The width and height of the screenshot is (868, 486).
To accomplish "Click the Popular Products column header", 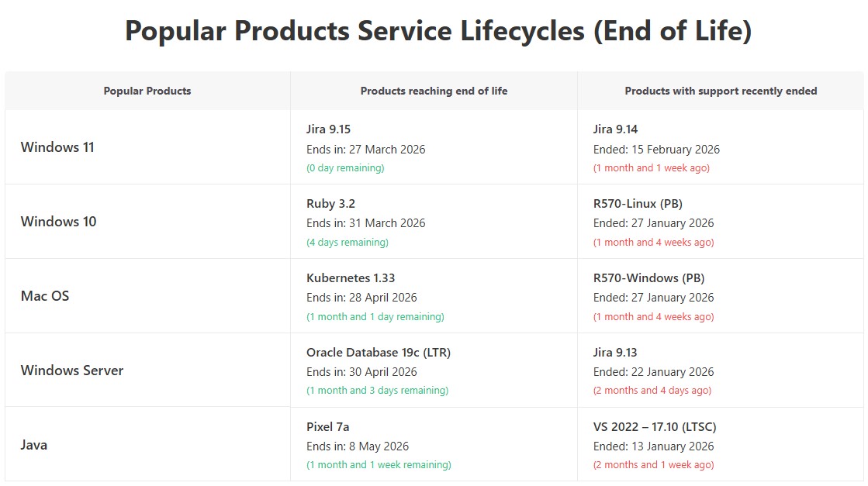I will 147,91.
